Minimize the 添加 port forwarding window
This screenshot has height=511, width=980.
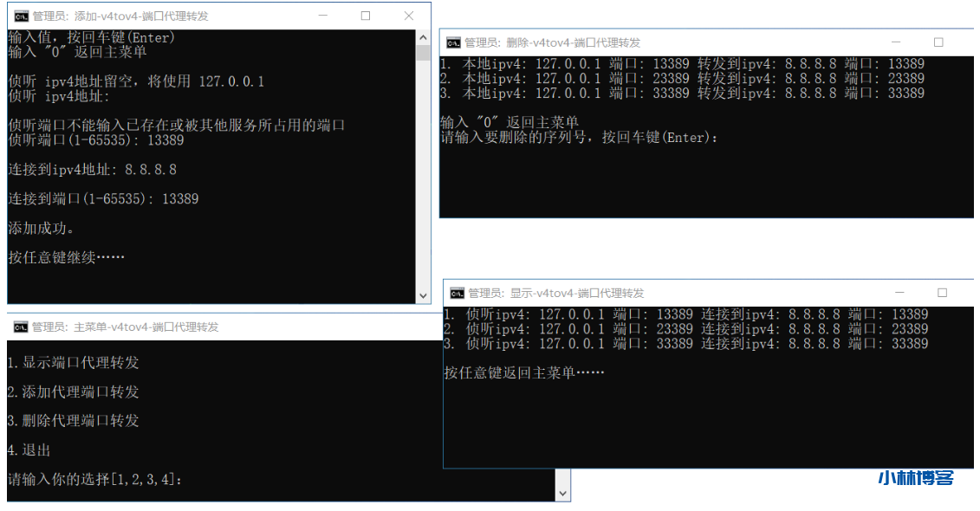click(322, 16)
